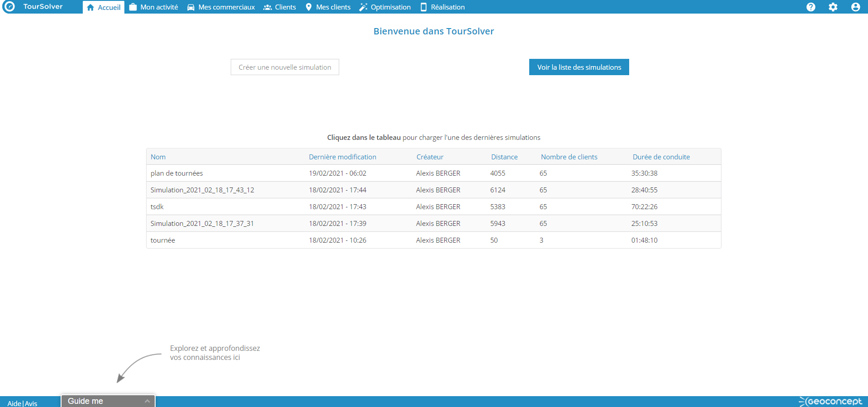
Task: Click the home icon beside Accueil
Action: 90,7
